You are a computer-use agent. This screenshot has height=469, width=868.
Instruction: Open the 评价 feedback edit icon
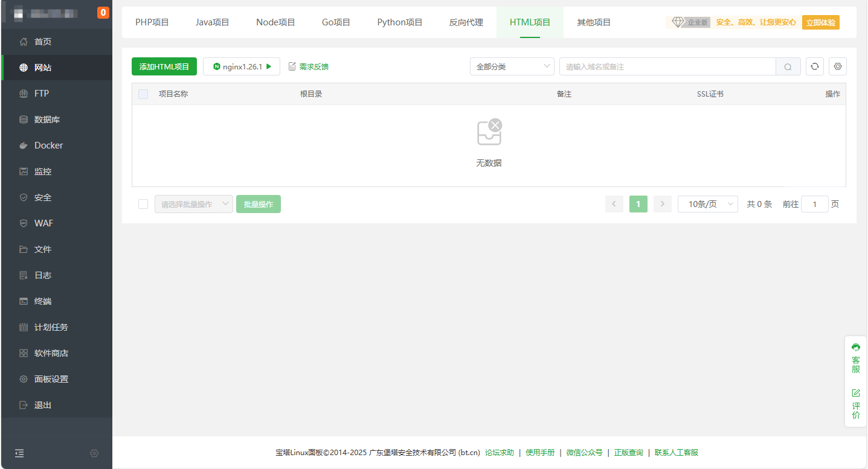(855, 393)
